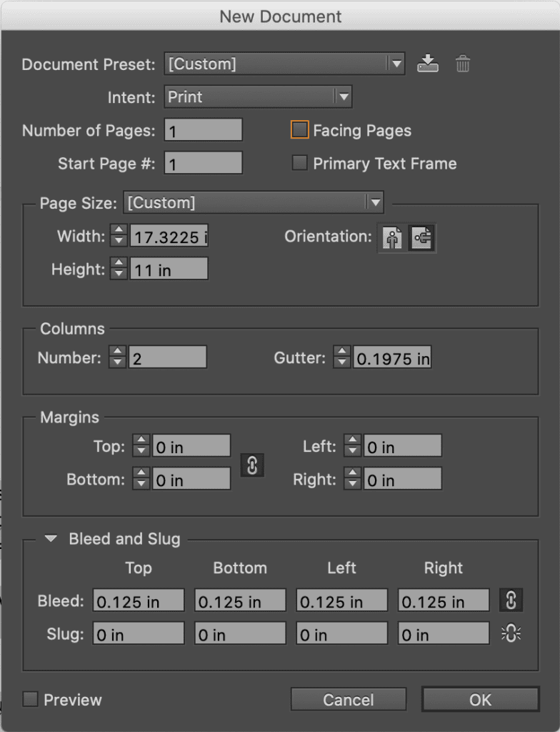Click the OK button
Screen dimensions: 560x732
pos(480,699)
